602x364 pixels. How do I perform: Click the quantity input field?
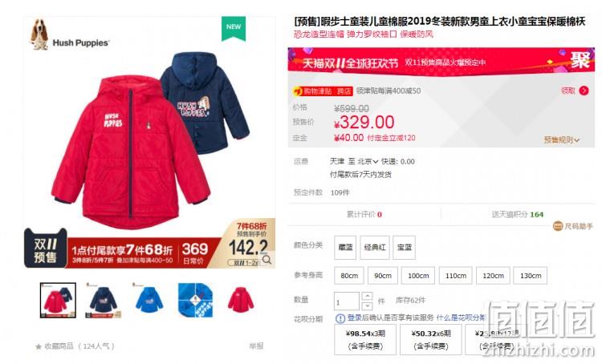point(347,301)
